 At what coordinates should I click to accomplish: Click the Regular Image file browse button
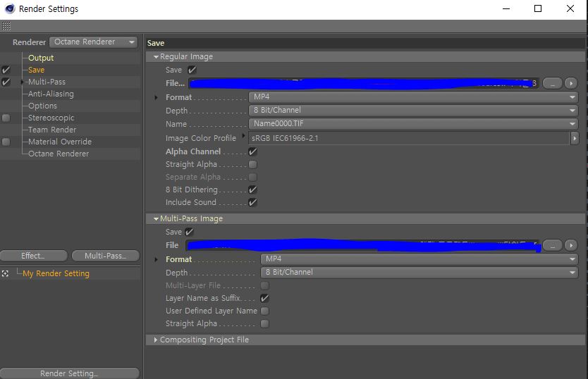552,83
